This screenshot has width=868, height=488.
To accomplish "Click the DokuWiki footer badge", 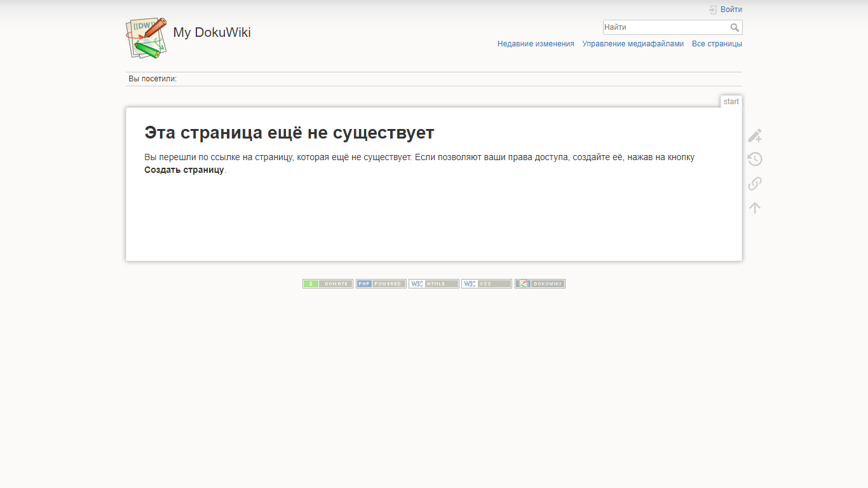I will [540, 284].
